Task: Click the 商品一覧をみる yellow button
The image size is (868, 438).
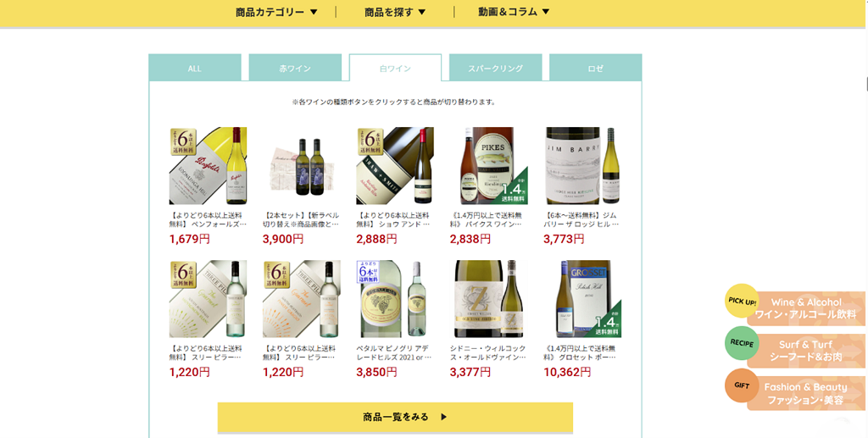Action: (395, 417)
